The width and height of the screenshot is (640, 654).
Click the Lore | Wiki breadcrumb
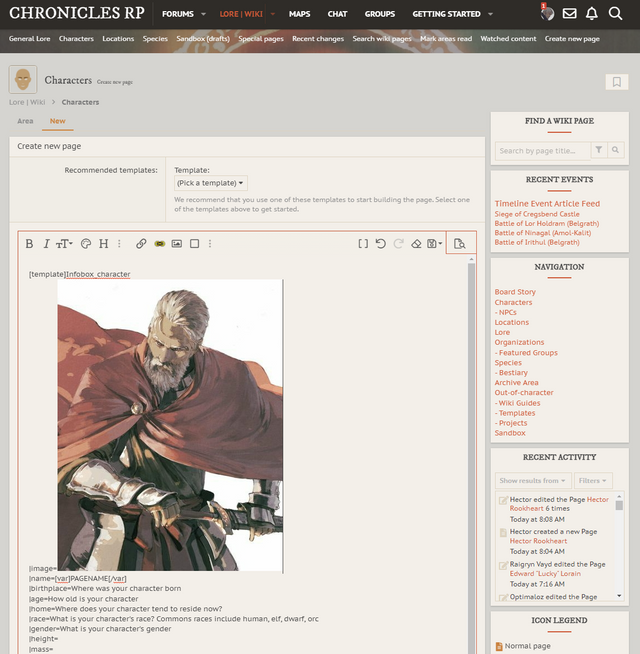click(x=27, y=102)
